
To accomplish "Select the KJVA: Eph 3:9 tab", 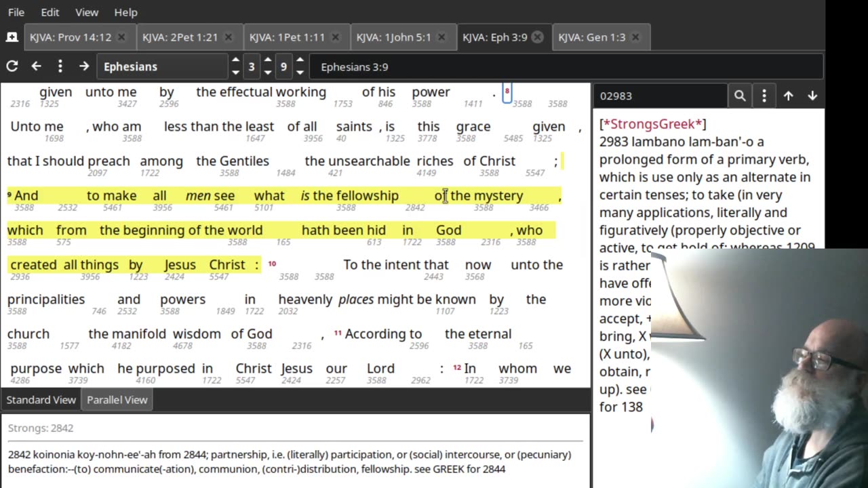I will point(495,37).
